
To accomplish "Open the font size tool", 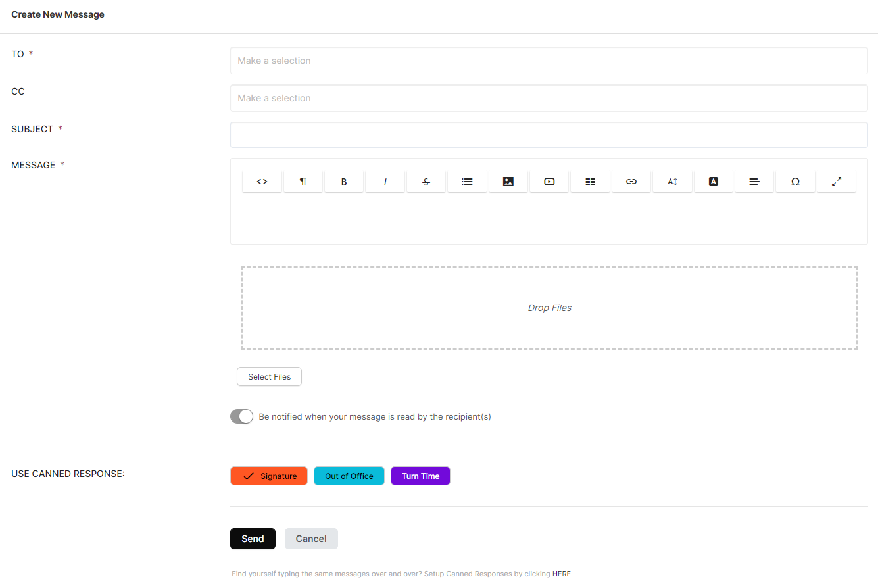I will click(x=672, y=182).
